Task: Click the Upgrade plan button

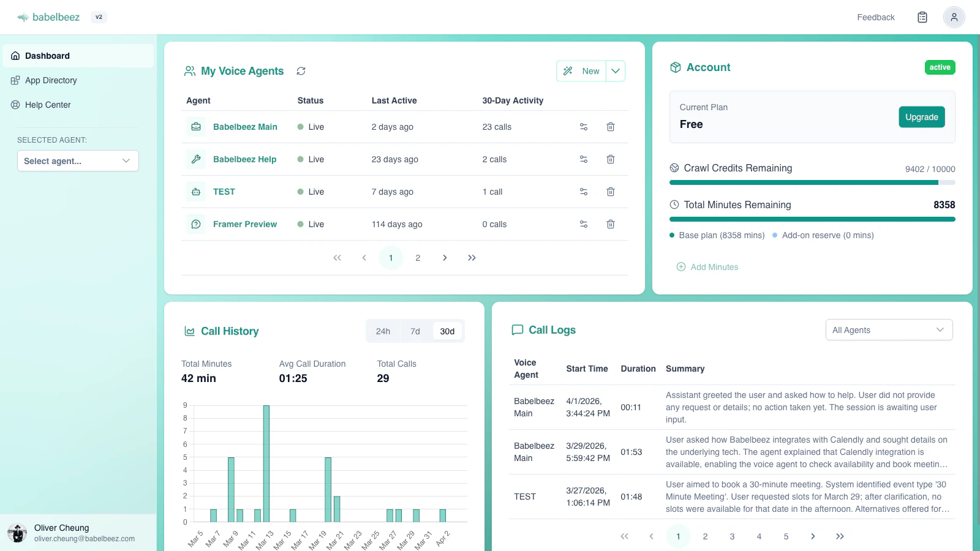Action: tap(922, 117)
